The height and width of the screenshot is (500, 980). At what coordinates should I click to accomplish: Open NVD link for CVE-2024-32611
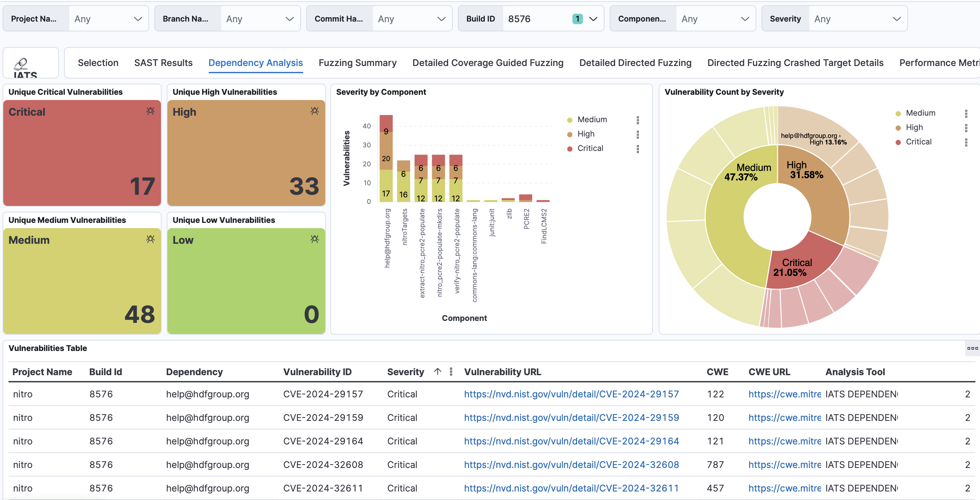pos(571,488)
